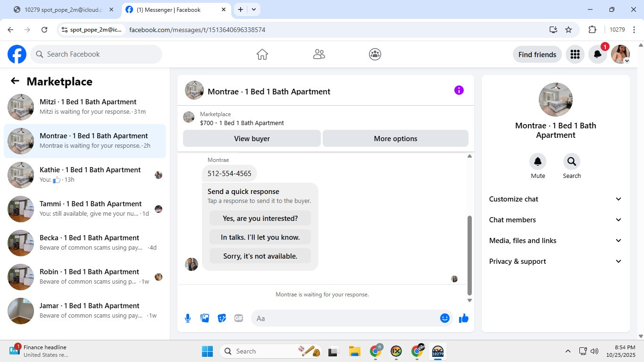Open the account profile picture menu

click(620, 54)
